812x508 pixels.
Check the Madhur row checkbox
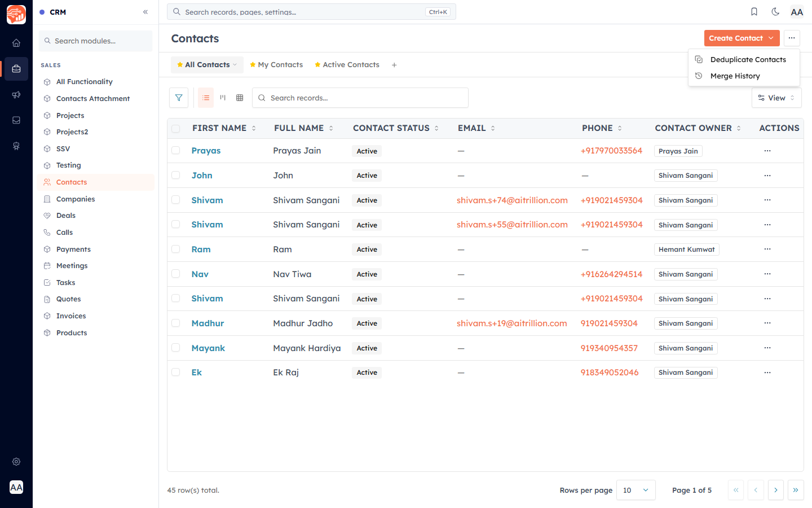tap(176, 323)
